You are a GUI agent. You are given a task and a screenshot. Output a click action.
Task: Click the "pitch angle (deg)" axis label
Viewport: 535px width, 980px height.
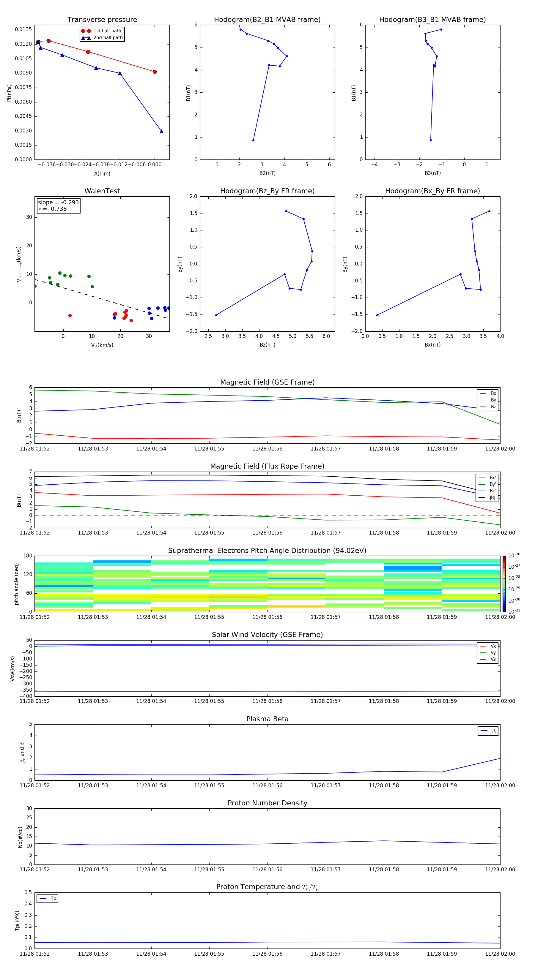click(16, 584)
